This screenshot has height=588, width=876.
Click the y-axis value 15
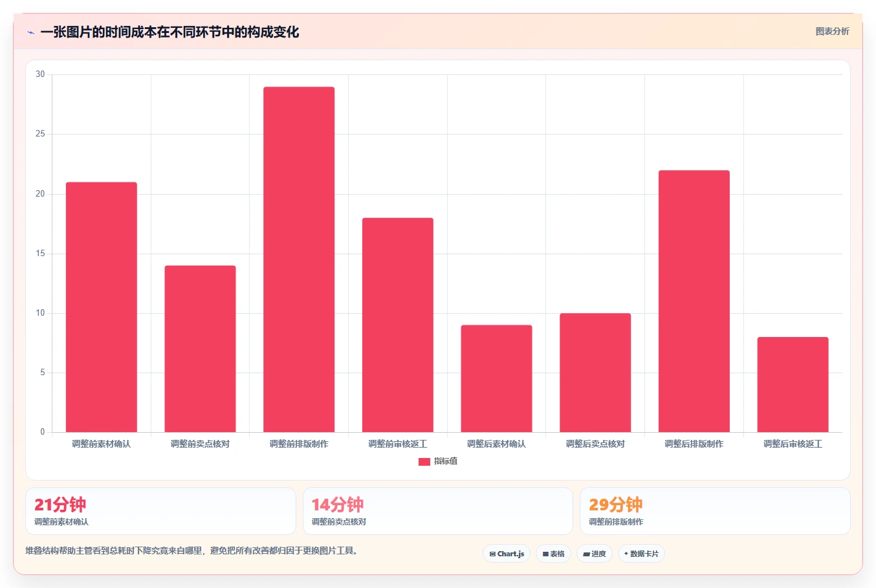coord(40,254)
